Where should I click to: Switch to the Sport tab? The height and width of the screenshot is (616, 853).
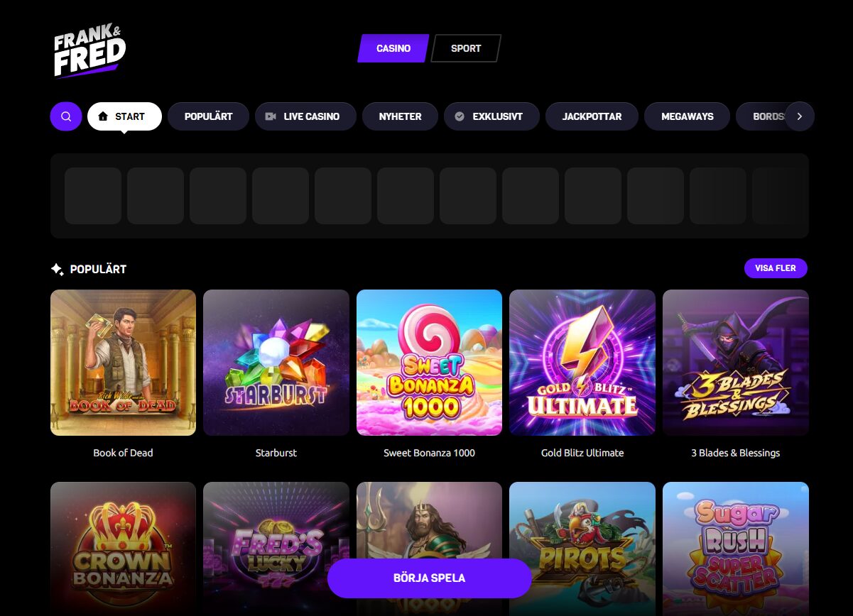click(x=466, y=48)
